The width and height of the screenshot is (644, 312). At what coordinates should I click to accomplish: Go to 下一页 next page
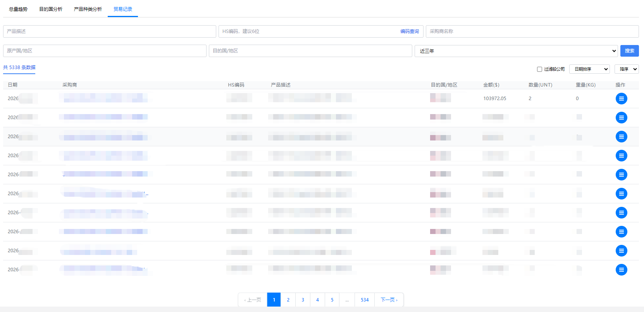pos(389,300)
